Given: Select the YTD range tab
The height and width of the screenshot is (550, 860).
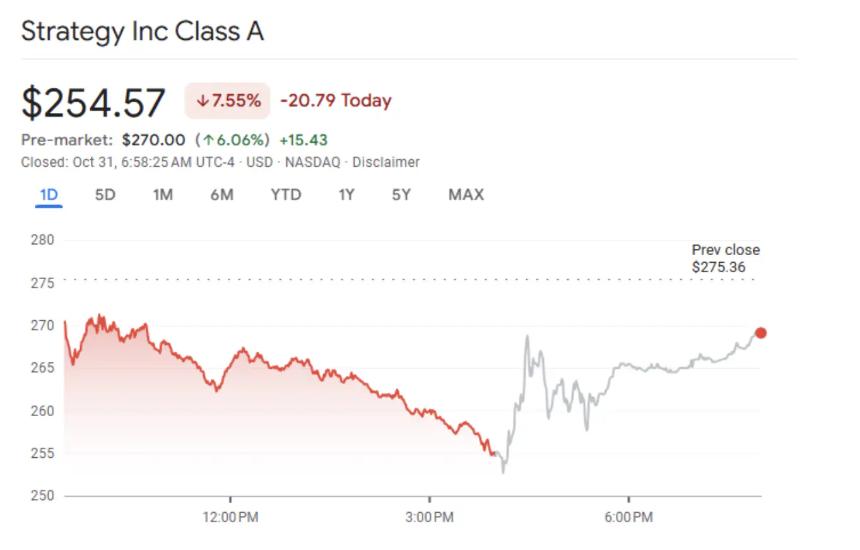Looking at the screenshot, I should coord(286,195).
